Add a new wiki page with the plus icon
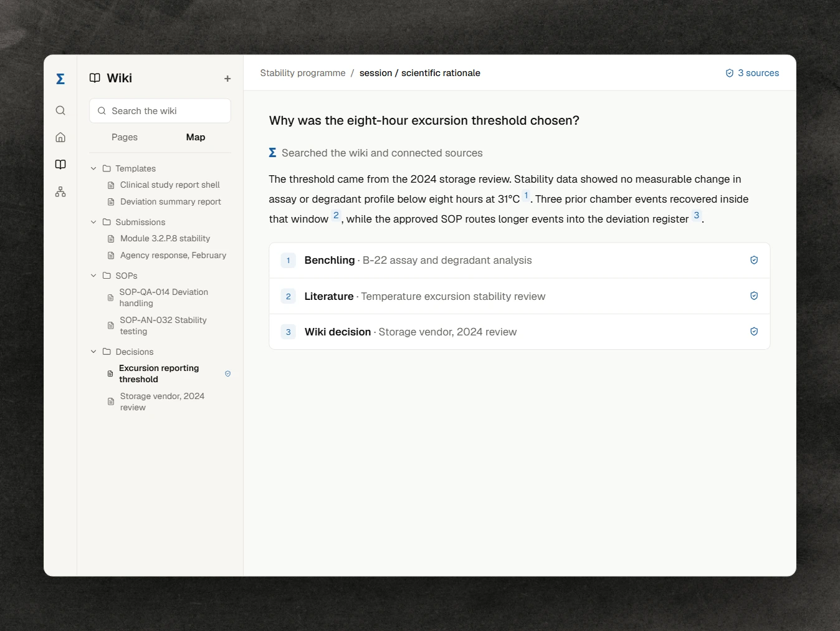 pos(227,79)
